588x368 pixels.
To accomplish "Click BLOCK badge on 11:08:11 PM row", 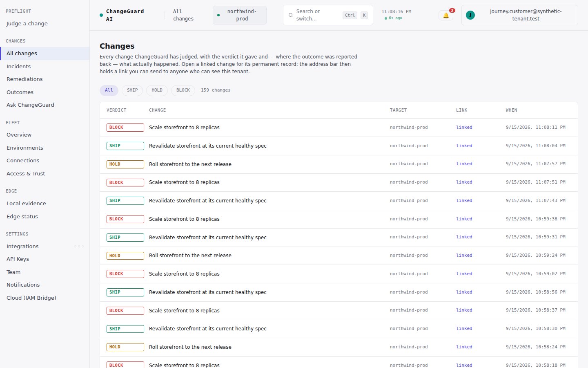I will tap(125, 128).
